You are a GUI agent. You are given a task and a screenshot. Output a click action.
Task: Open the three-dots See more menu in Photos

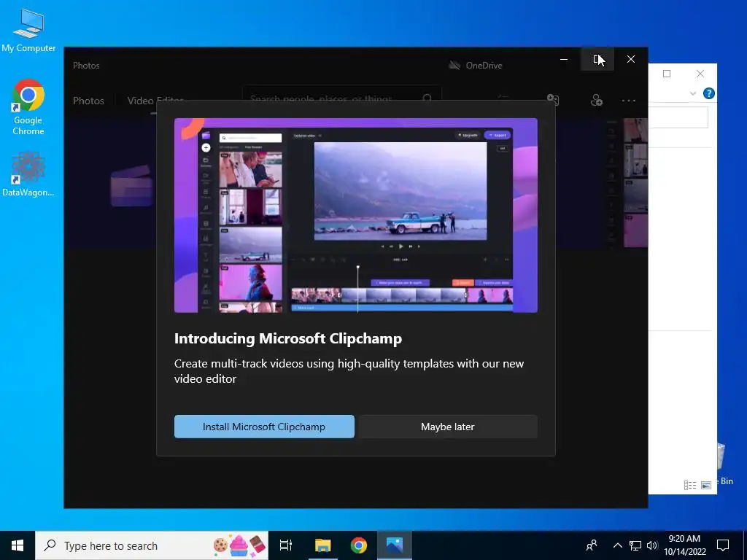point(628,101)
